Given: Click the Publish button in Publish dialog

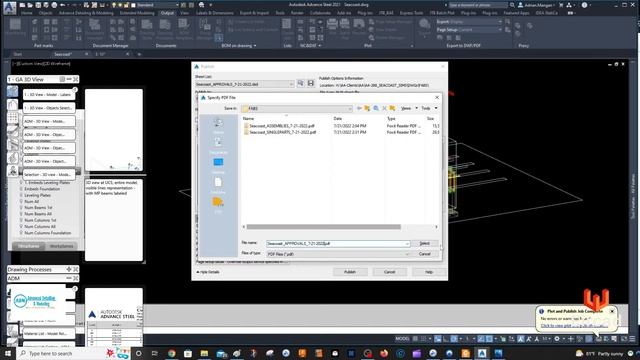Looking at the screenshot, I should [350, 272].
